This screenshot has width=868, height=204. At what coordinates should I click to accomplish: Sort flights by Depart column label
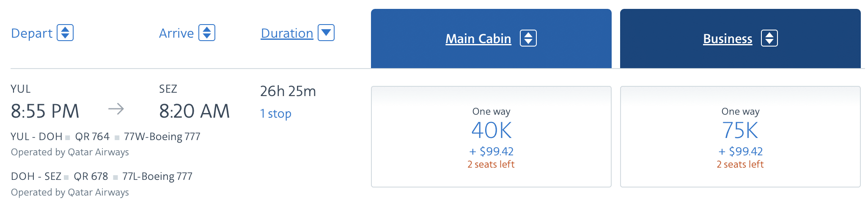[x=32, y=33]
